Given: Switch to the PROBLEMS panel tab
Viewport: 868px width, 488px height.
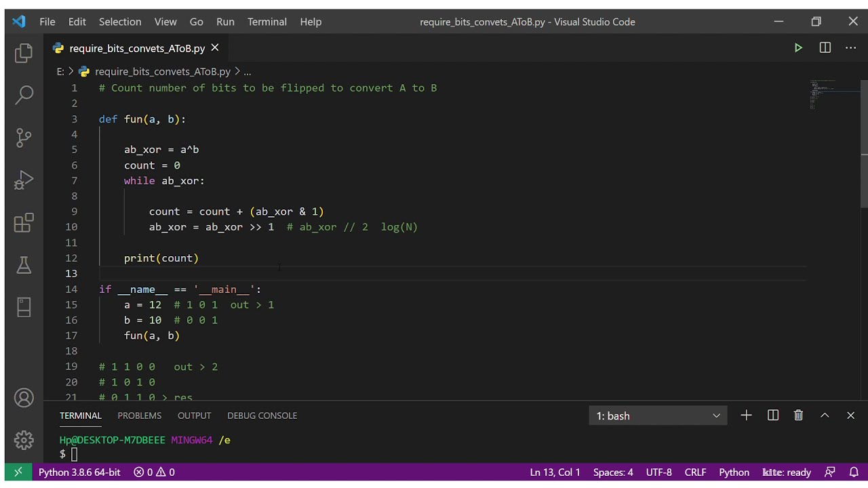Looking at the screenshot, I should tap(140, 415).
